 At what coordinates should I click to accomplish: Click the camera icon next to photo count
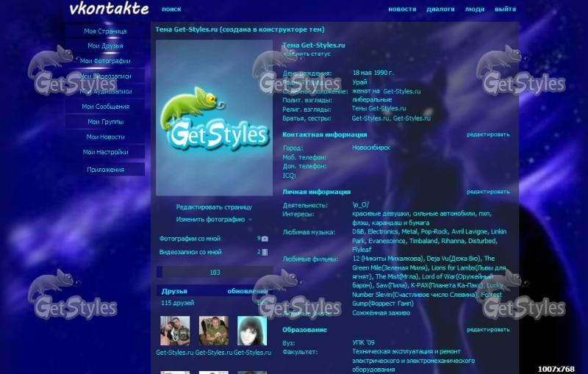[x=265, y=239]
